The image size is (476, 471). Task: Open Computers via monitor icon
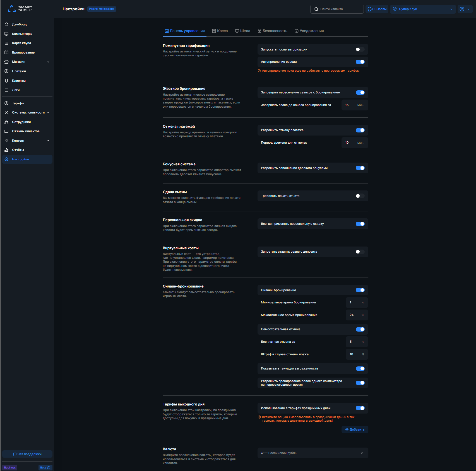point(6,34)
